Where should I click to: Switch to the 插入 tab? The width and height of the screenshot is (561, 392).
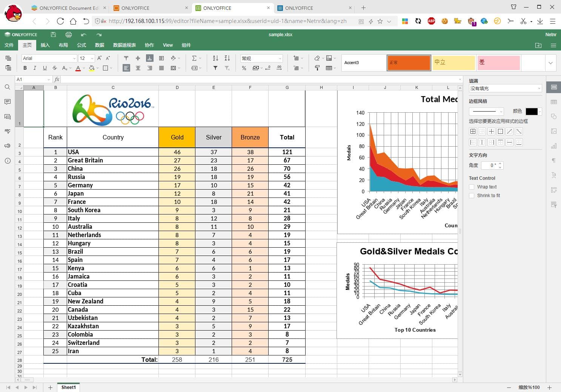(45, 45)
